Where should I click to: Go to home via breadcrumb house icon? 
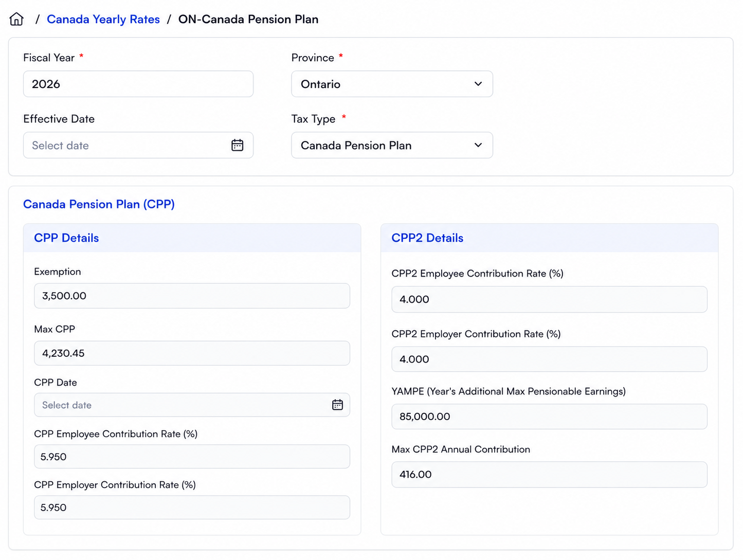click(x=16, y=19)
